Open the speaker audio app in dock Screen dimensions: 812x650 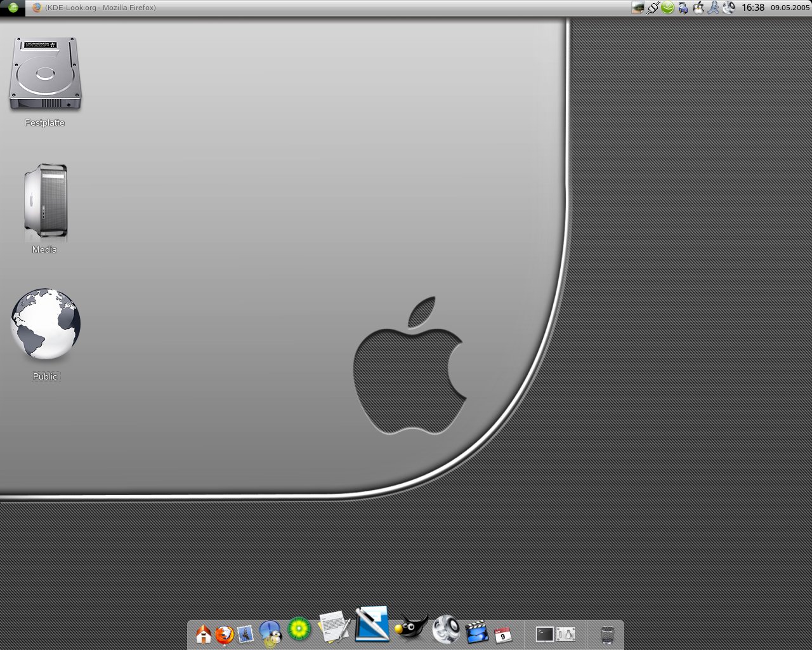click(445, 629)
